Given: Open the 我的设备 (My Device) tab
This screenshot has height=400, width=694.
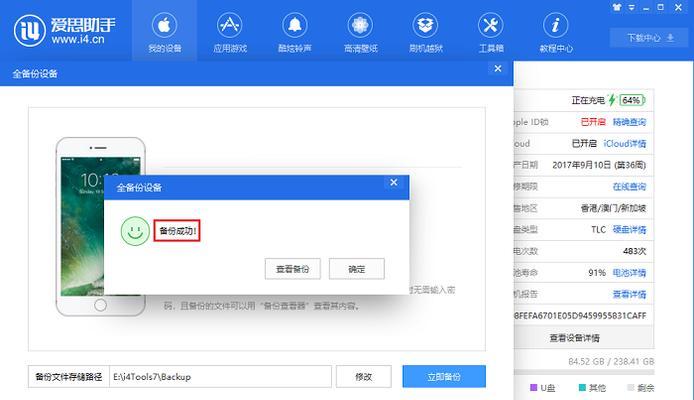Looking at the screenshot, I should [x=164, y=31].
